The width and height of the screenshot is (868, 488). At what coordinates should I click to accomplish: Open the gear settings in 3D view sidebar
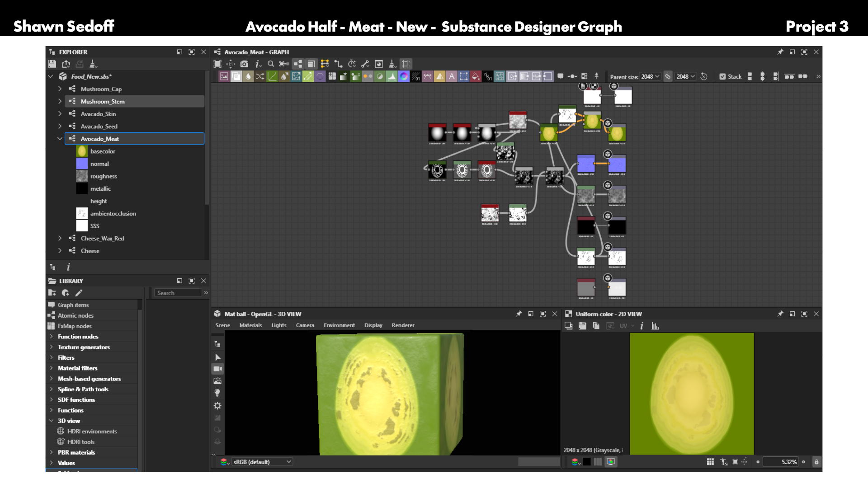[x=217, y=406]
